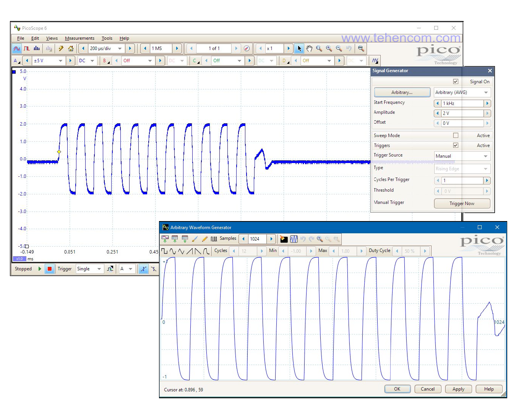Image resolution: width=516 pixels, height=420 pixels.
Task: Open the Buffer Navigator compass icon
Action: tap(247, 48)
